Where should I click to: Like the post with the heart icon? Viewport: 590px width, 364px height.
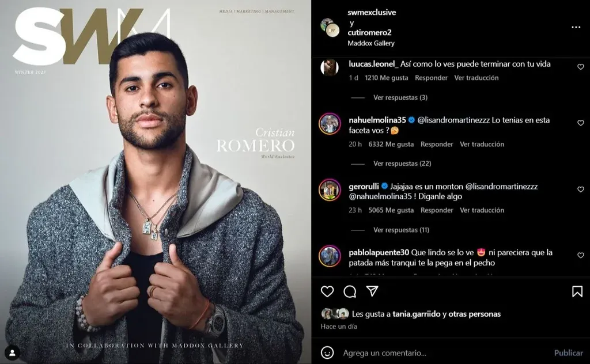coord(327,291)
